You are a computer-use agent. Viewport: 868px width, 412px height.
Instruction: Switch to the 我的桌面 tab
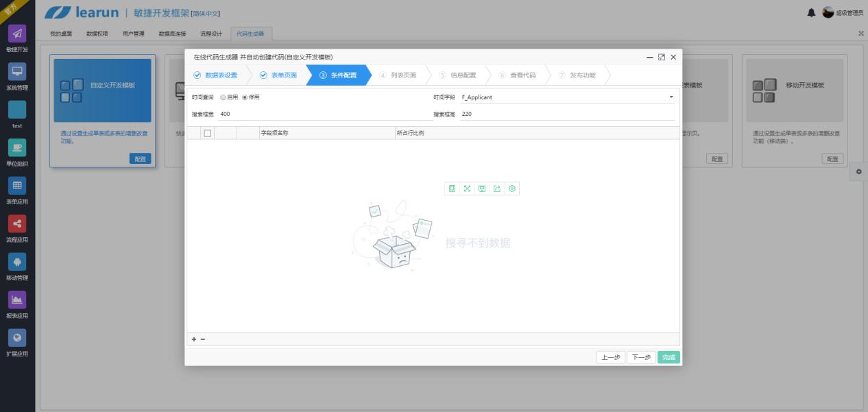[x=61, y=33]
